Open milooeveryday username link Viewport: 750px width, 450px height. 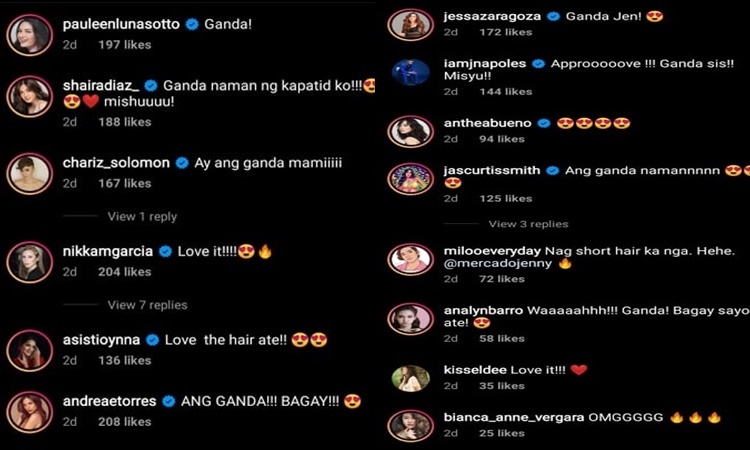pos(492,251)
